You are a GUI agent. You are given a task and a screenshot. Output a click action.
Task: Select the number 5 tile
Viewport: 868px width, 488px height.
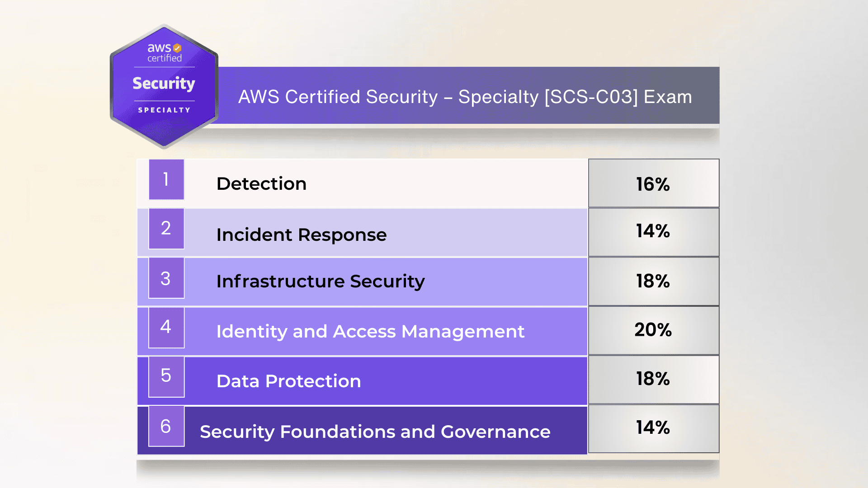(x=166, y=376)
